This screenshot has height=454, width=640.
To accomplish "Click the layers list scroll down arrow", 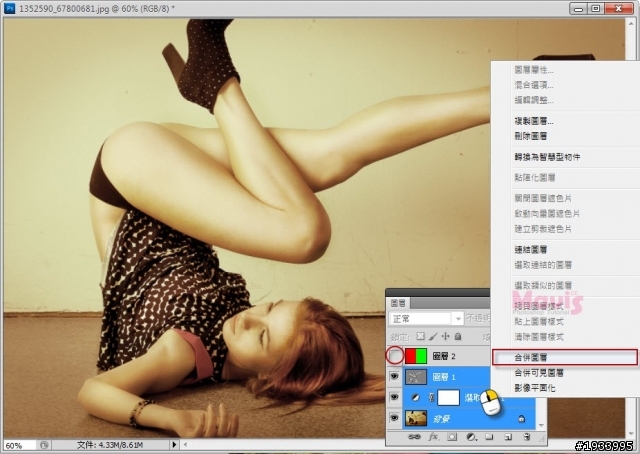I will pyautogui.click(x=541, y=425).
